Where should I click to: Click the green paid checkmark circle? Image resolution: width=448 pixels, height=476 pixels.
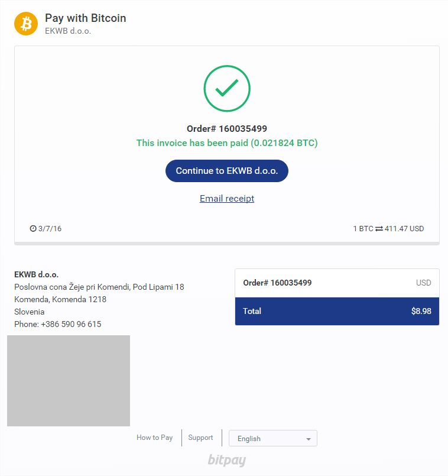pos(227,88)
